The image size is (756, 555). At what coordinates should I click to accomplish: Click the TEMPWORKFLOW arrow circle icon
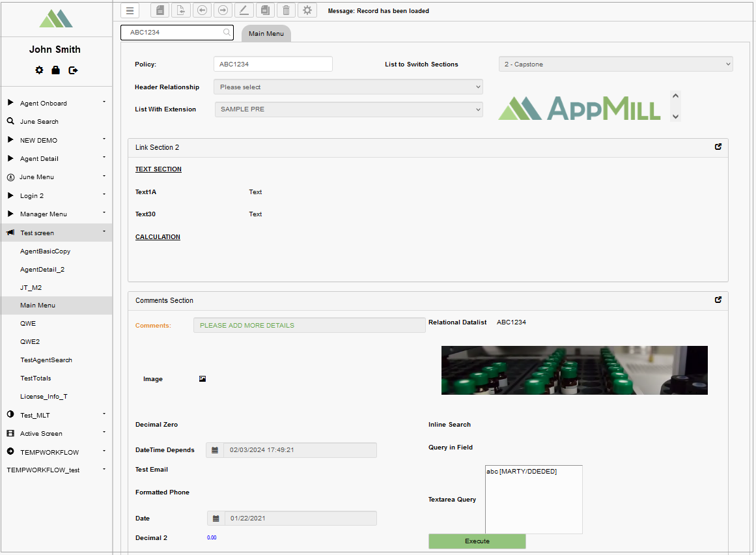[x=10, y=451]
